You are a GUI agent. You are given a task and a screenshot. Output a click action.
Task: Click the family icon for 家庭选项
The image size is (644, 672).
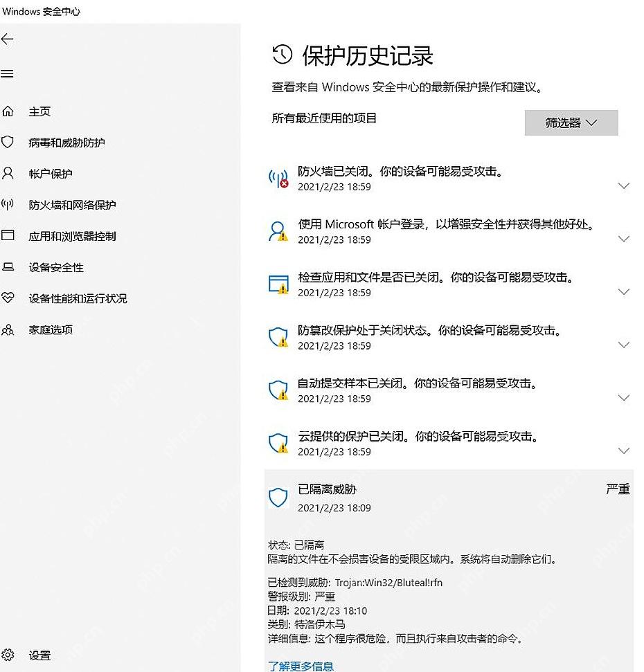(x=8, y=329)
